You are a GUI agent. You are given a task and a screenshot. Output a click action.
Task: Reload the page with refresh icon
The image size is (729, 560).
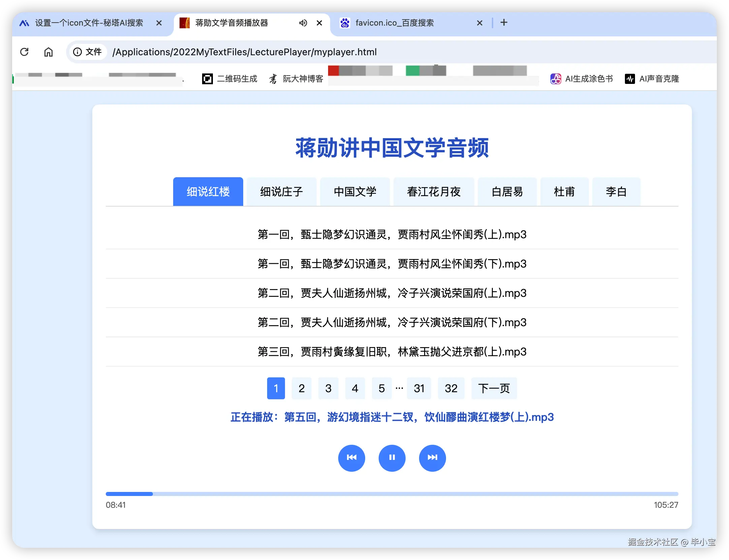24,52
